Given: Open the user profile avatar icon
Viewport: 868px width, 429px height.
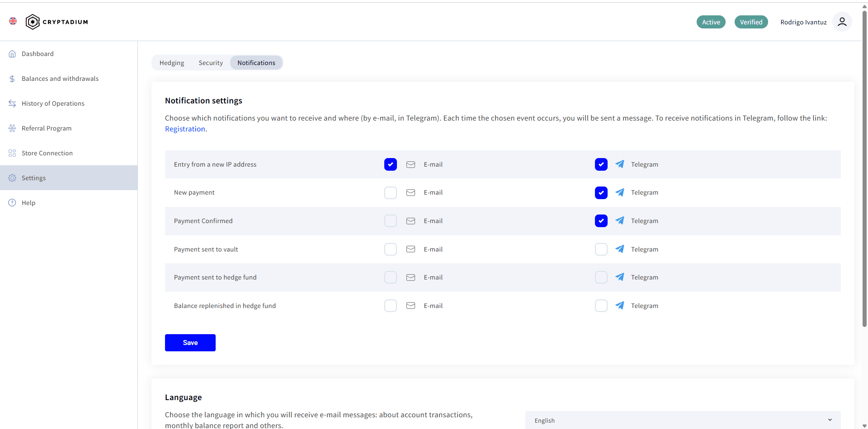Looking at the screenshot, I should pos(842,22).
